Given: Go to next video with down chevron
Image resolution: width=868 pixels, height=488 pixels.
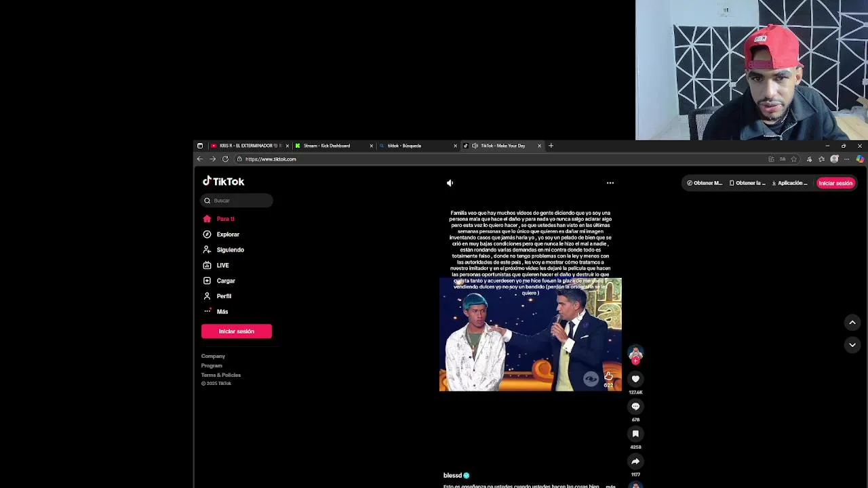Looking at the screenshot, I should click(x=852, y=345).
